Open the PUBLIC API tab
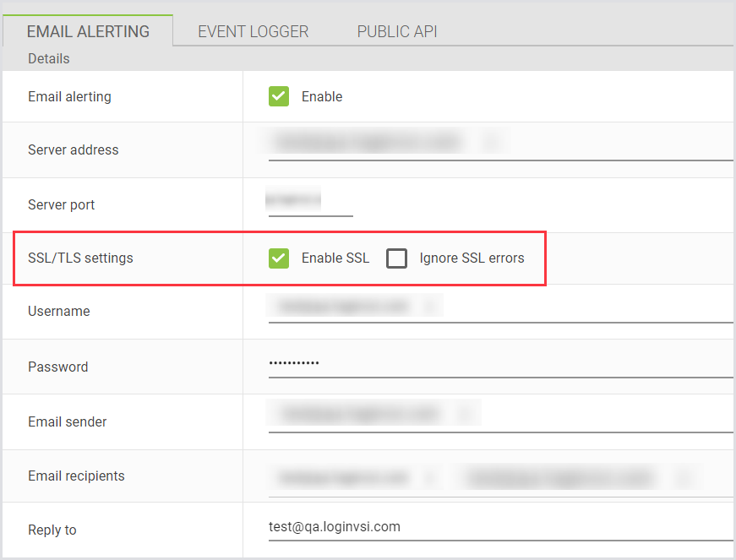Viewport: 736px width, 560px height. click(396, 31)
